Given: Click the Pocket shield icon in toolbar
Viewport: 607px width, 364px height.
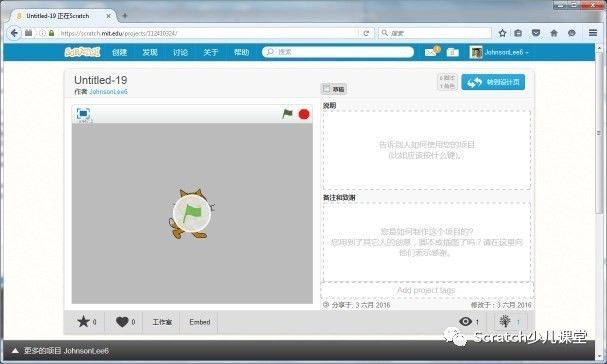Looking at the screenshot, I should 536,33.
